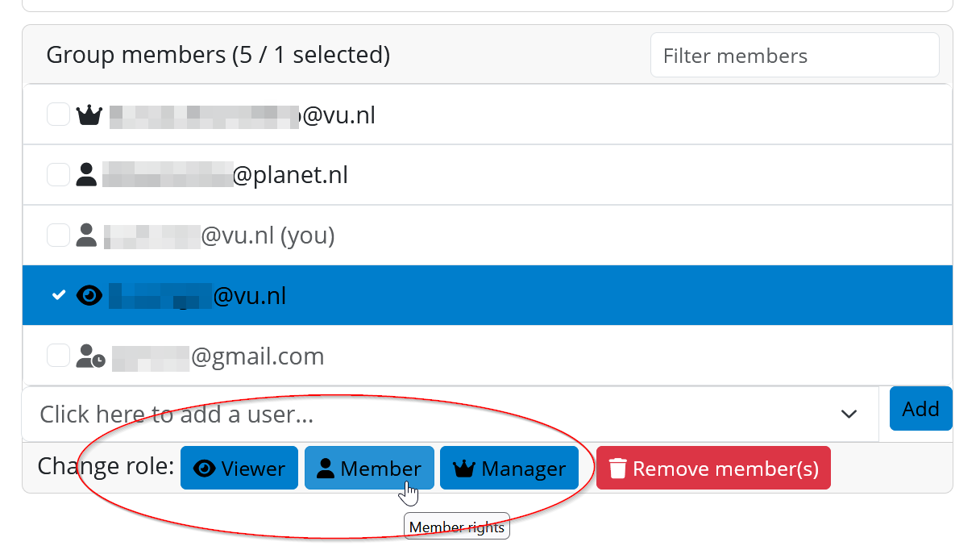Expand the add-user dropdown chevron
This screenshot has width=980, height=550.
[x=849, y=415]
